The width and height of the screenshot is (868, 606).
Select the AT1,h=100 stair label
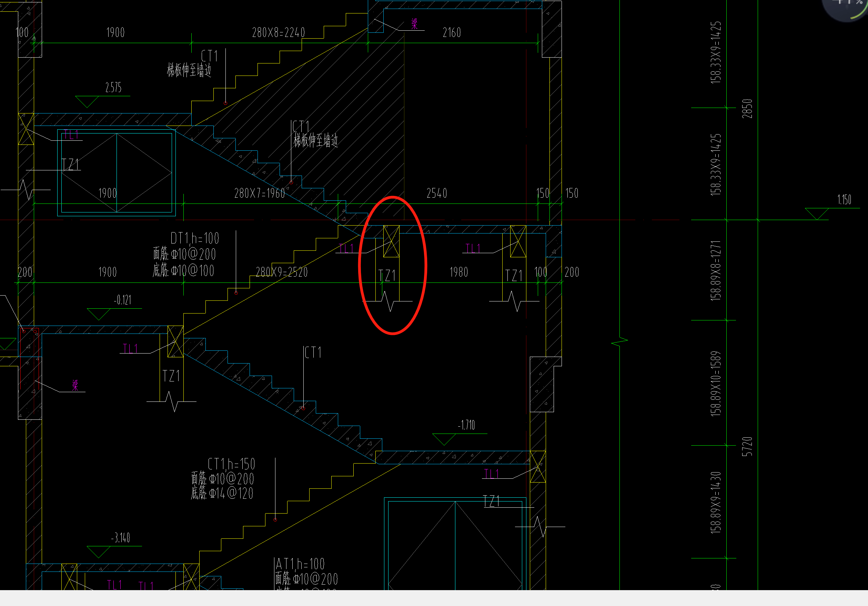pyautogui.click(x=300, y=564)
